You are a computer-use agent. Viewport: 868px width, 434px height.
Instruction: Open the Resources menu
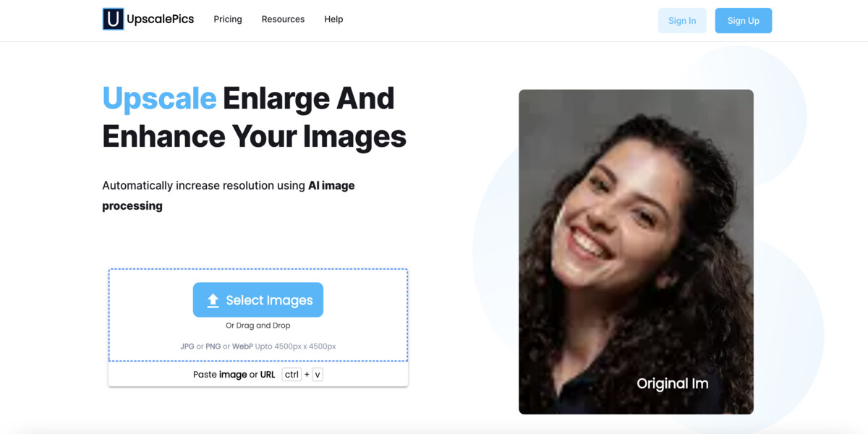coord(283,20)
